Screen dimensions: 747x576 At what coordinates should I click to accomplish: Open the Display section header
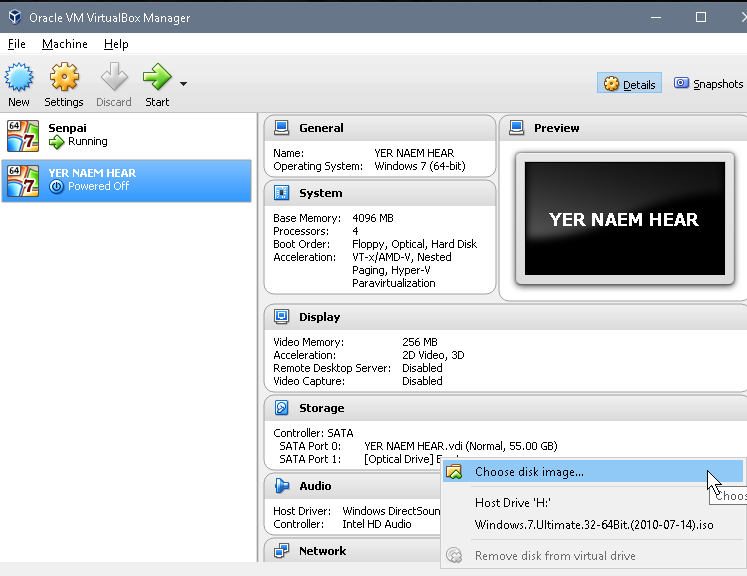(505, 317)
